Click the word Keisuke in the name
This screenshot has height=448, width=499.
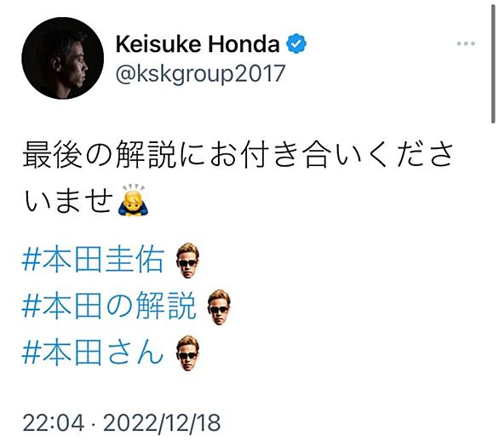pyautogui.click(x=158, y=44)
